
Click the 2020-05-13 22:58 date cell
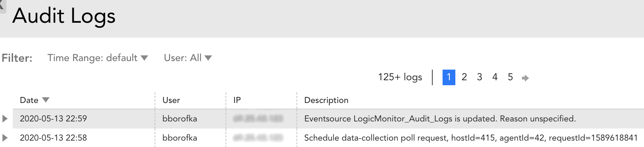coord(53,138)
